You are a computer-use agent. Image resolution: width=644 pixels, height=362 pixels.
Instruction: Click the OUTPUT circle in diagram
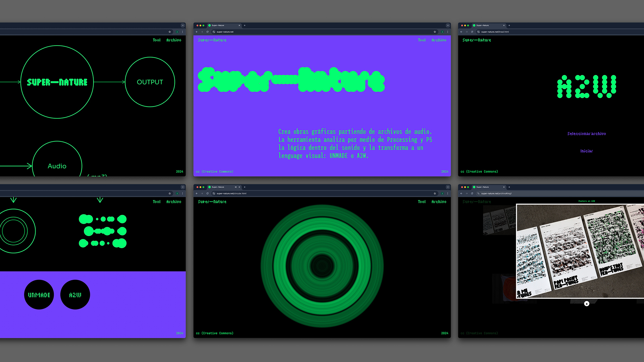point(150,82)
